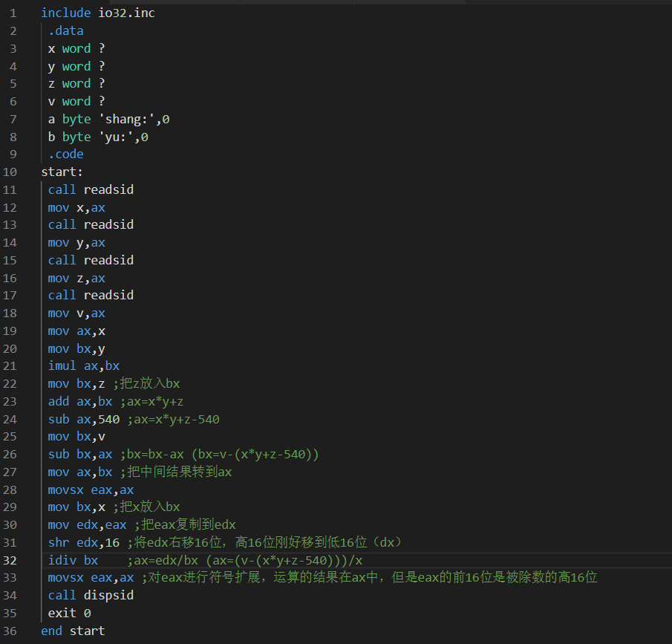The image size is (672, 644).
Task: Click line number 36 in the gutter
Action: [x=10, y=631]
